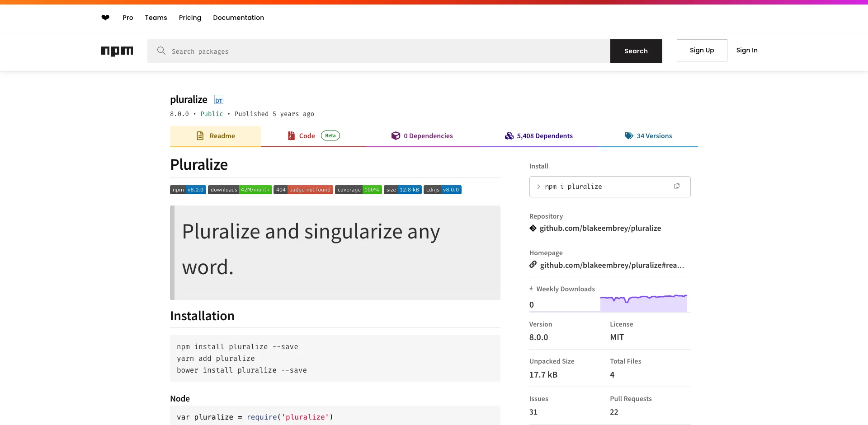This screenshot has width=868, height=425.
Task: Click the black Search button
Action: [636, 51]
